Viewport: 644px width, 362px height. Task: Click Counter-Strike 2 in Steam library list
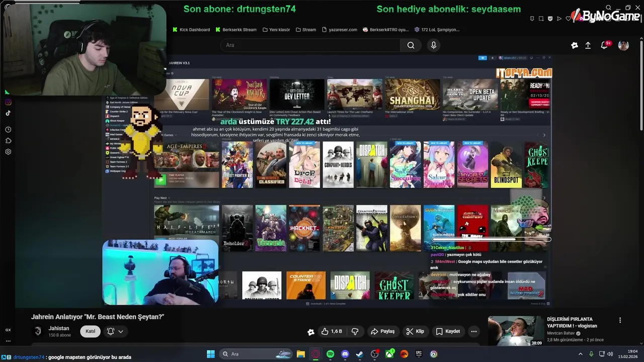pyautogui.click(x=119, y=112)
